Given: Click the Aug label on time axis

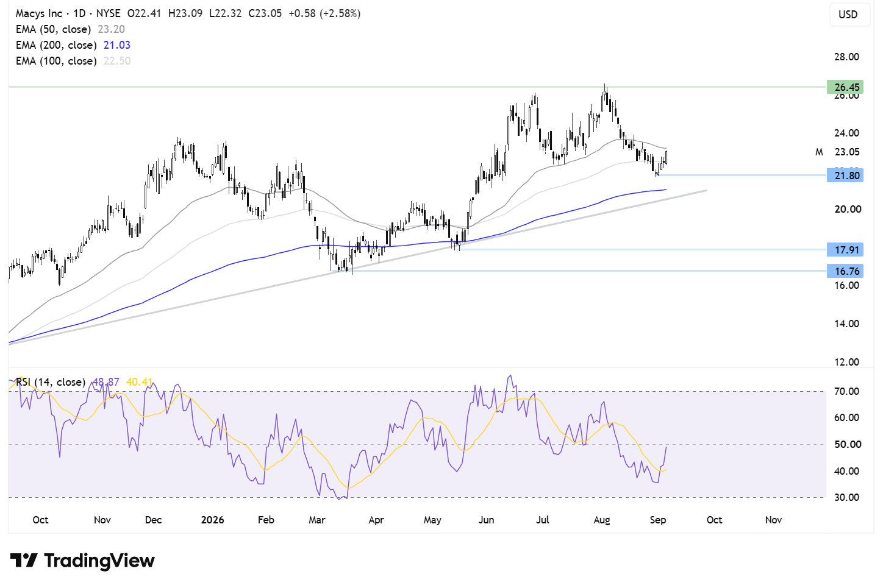Looking at the screenshot, I should coord(602,520).
